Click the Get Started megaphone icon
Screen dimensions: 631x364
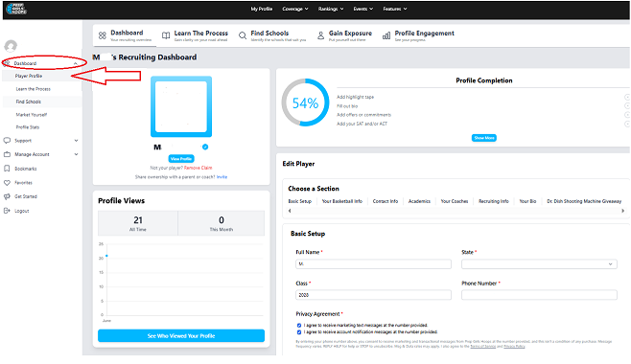click(7, 196)
